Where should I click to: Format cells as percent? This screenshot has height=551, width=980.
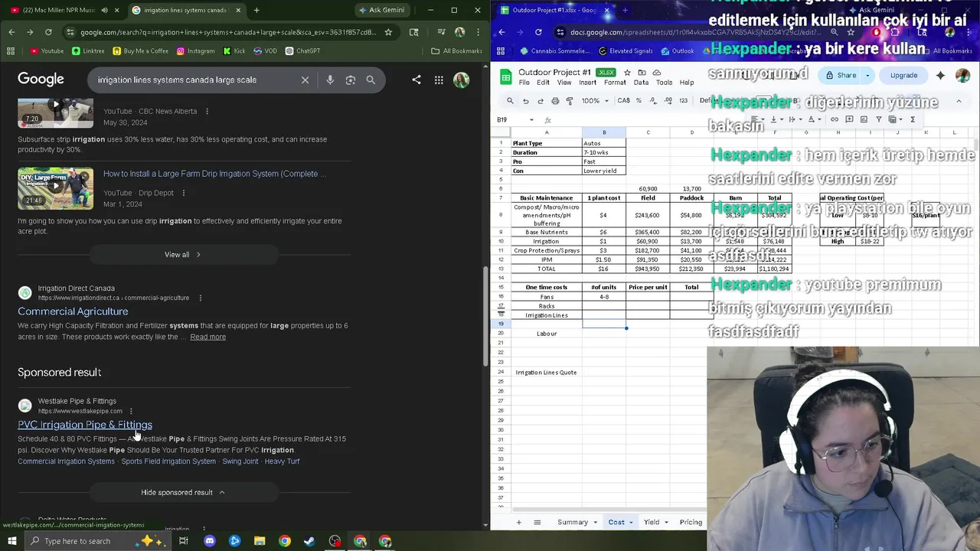pyautogui.click(x=639, y=100)
